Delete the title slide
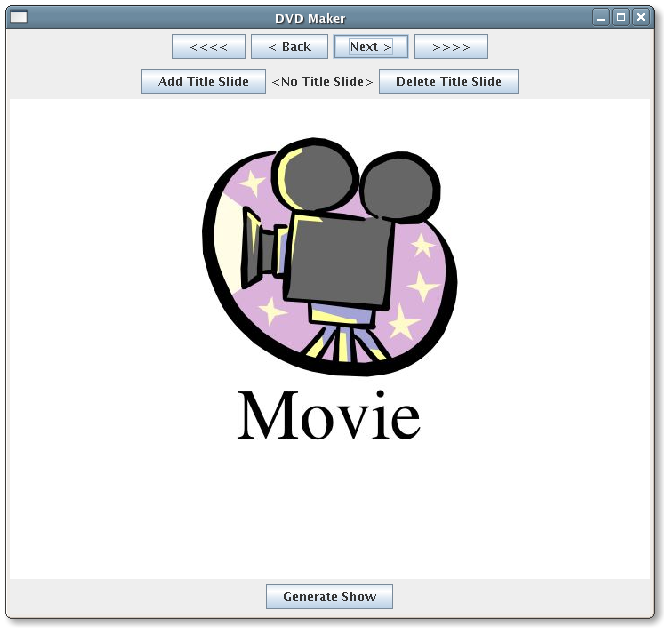Image resolution: width=664 pixels, height=628 pixels. pyautogui.click(x=448, y=81)
